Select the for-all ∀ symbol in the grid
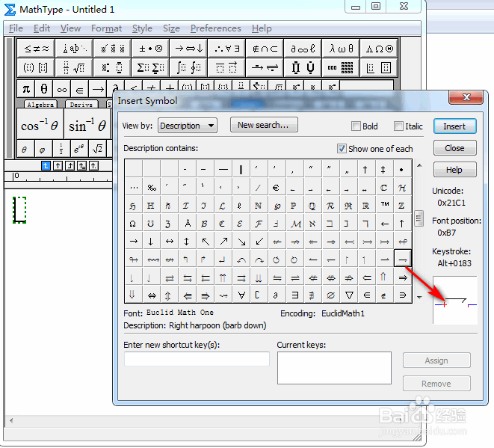 click(x=241, y=295)
